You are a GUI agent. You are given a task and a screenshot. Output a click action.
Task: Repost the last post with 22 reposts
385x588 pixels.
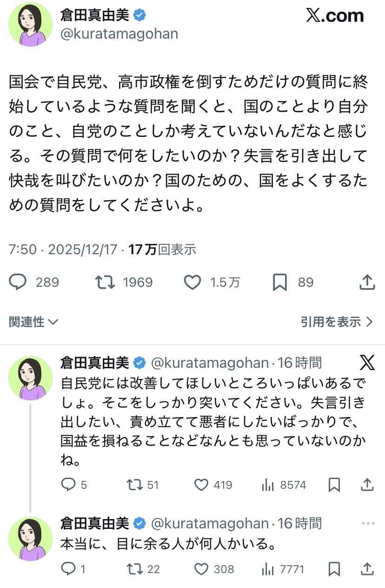134,569
